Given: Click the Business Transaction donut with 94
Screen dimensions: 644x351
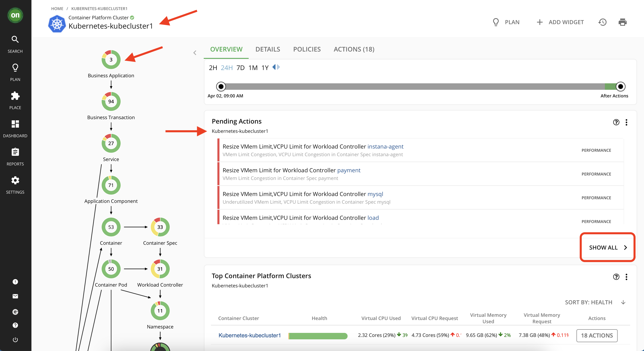Looking at the screenshot, I should click(x=111, y=101).
